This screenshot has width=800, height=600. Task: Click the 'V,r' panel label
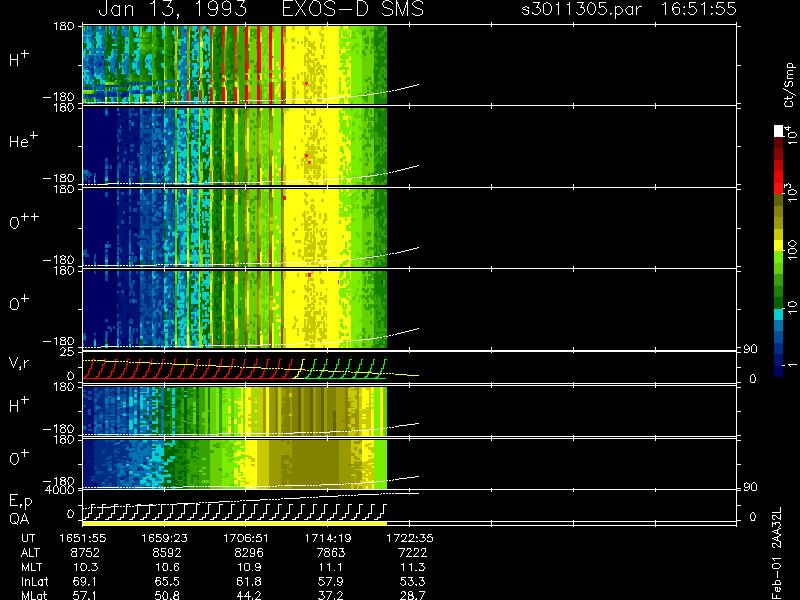pyautogui.click(x=19, y=362)
